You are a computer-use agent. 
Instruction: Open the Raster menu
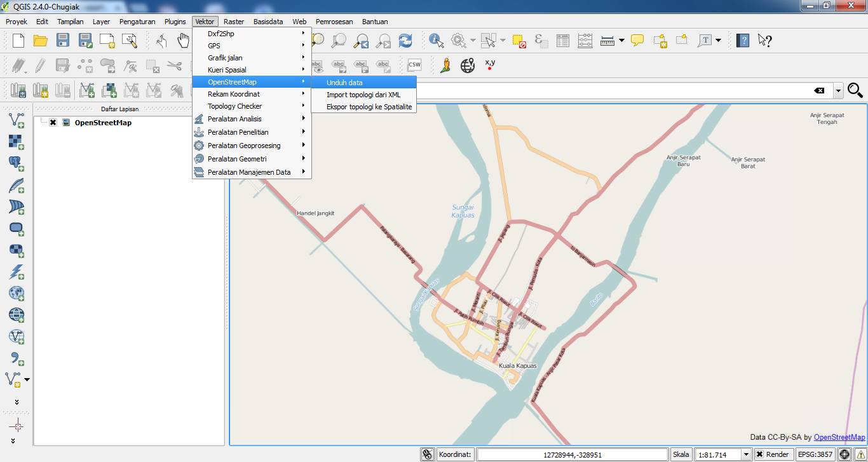[x=233, y=21]
